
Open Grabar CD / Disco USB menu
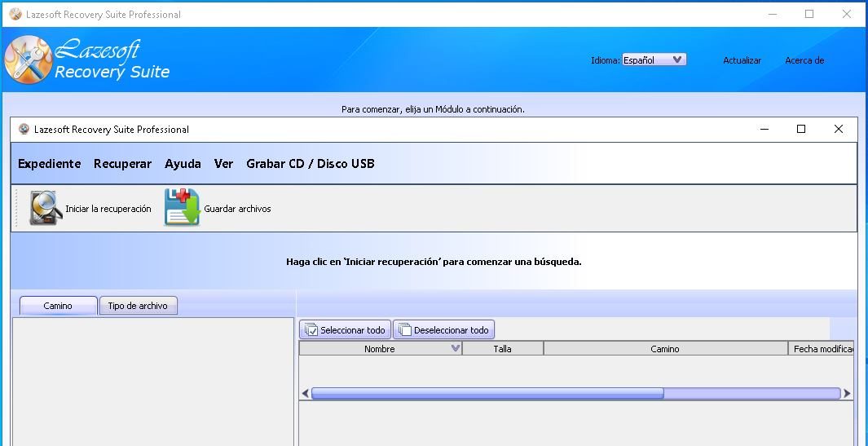pyautogui.click(x=311, y=163)
